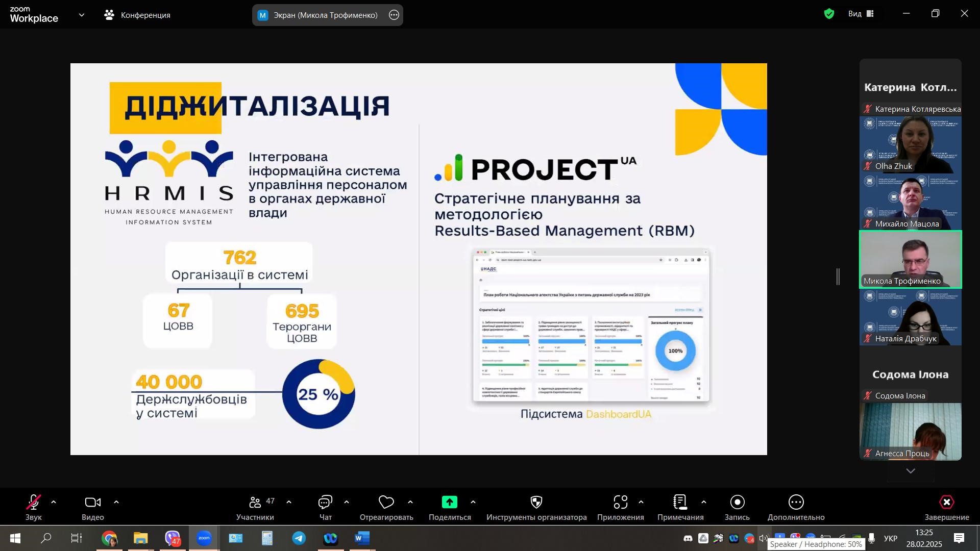
Task: Click the red Завершение end button
Action: (946, 503)
